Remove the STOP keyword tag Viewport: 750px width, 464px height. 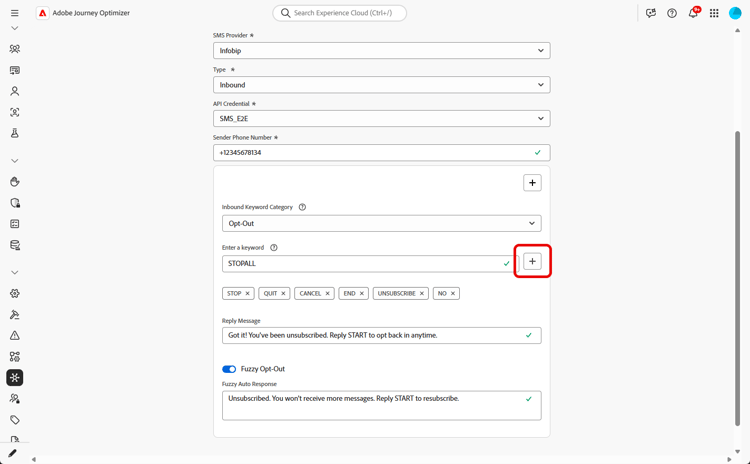247,294
